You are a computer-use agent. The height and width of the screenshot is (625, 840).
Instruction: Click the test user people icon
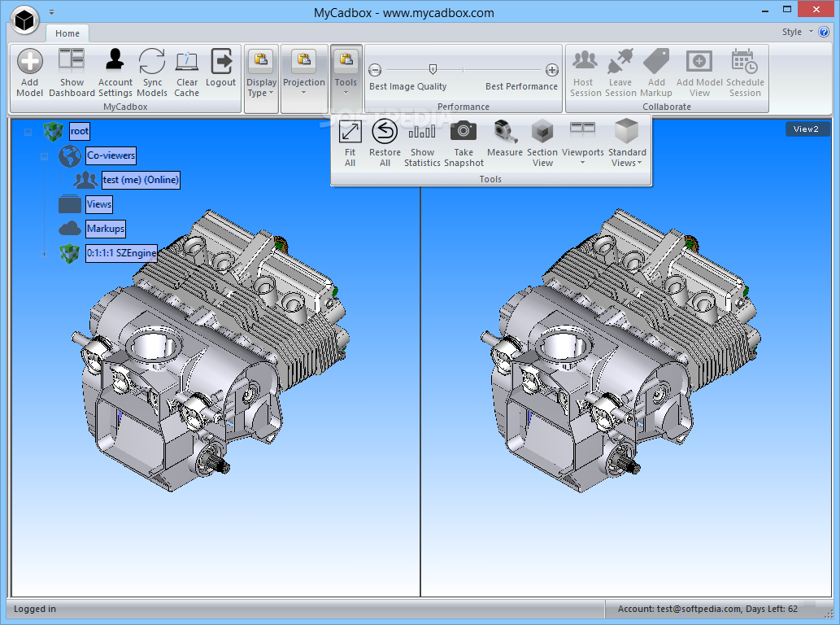[85, 181]
